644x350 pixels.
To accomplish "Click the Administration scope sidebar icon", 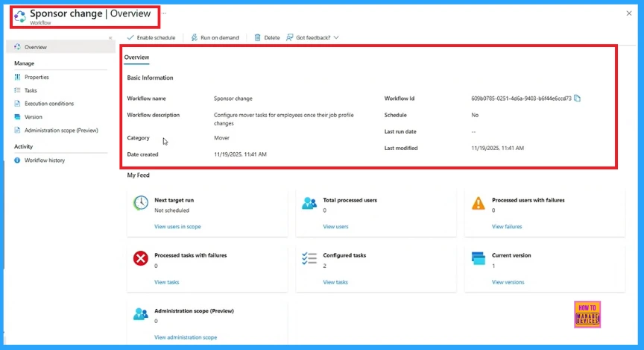I will click(17, 131).
